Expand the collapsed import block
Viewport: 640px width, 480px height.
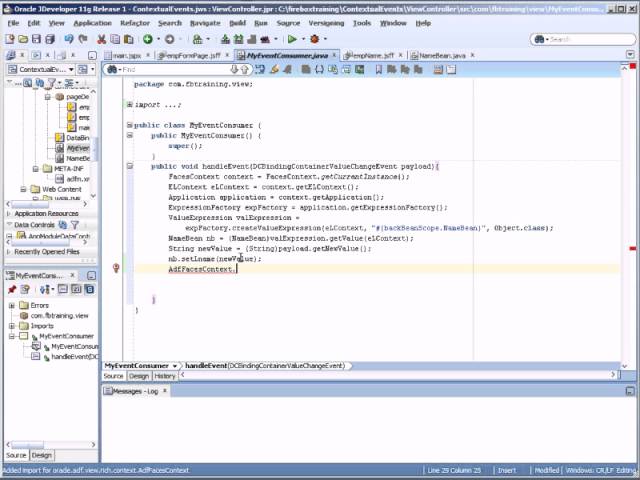click(129, 104)
